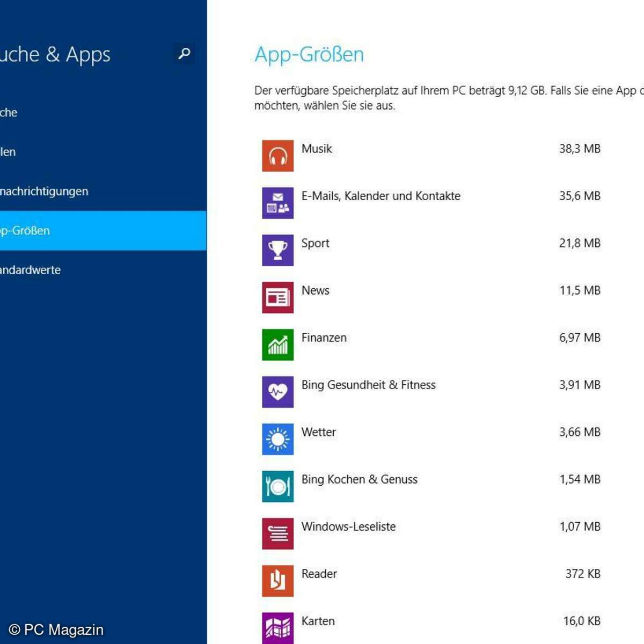Viewport: 644px width, 644px height.
Task: Switch to the Benachrichtigungen settings page
Action: point(44,191)
